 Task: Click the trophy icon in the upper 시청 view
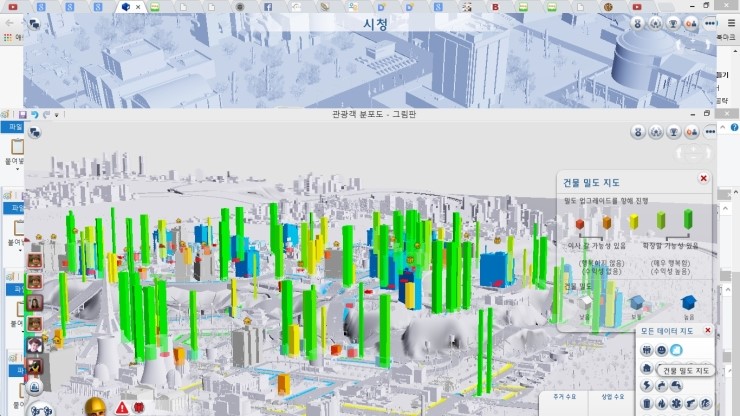point(673,23)
